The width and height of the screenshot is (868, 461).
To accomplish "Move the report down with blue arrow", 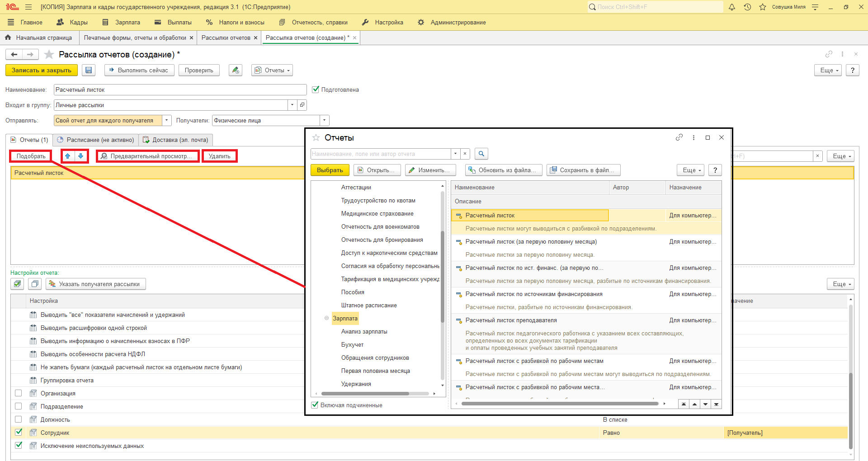I will (x=81, y=156).
